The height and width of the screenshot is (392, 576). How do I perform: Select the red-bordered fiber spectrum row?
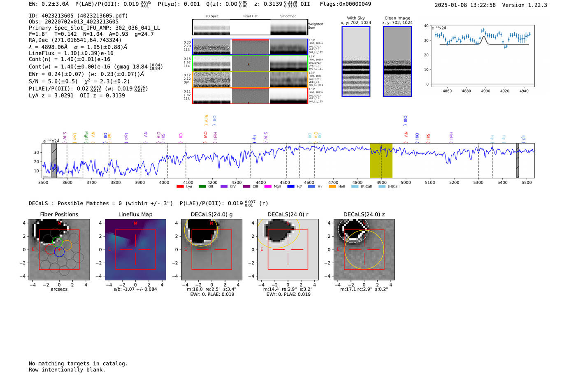[x=250, y=96]
